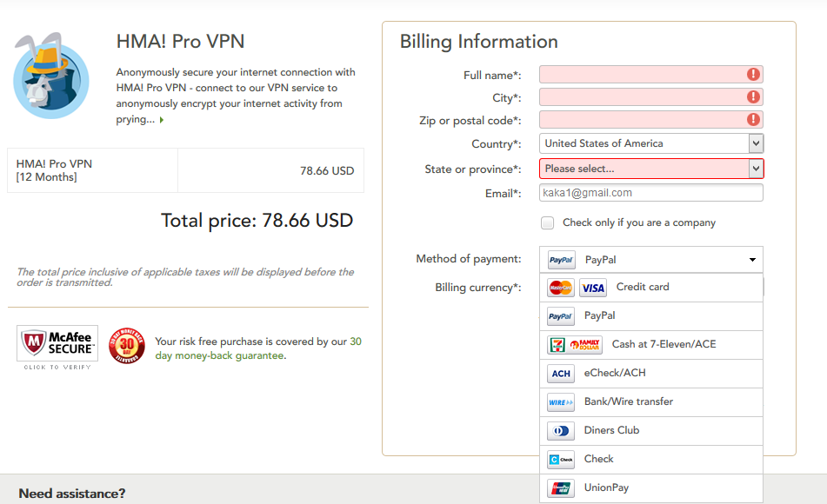The width and height of the screenshot is (827, 504).
Task: Pick the Wire transfer icon
Action: [x=561, y=402]
